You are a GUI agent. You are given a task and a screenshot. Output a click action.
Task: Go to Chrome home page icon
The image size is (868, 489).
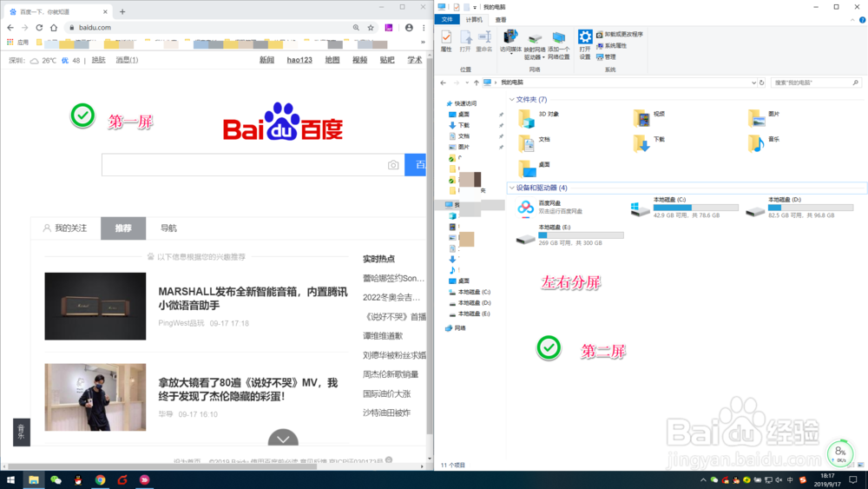[x=54, y=28]
